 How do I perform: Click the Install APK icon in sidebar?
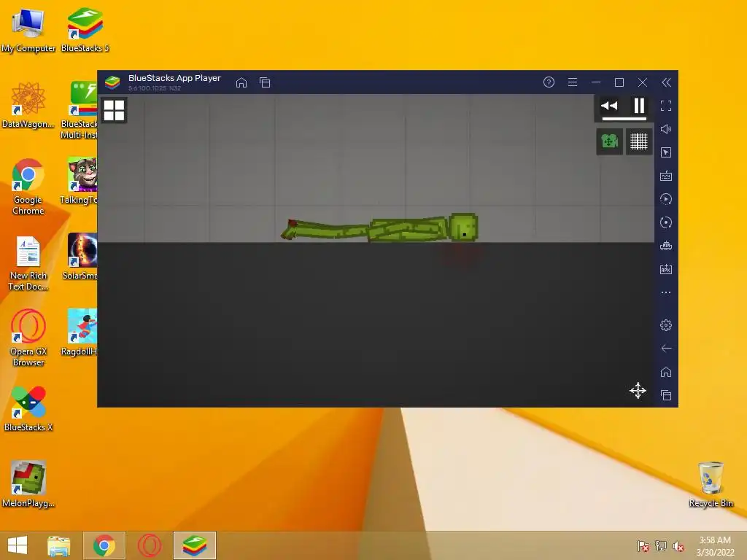666,269
